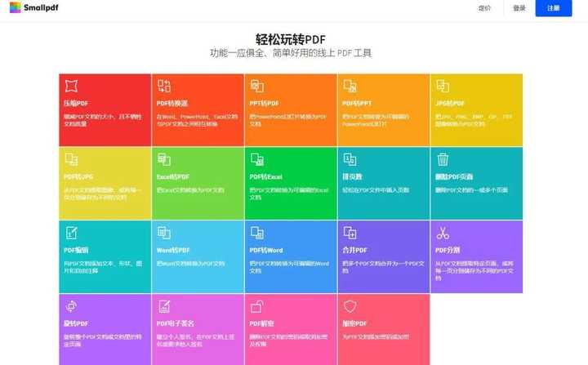
Task: Select the 旋转PDF title
Action: (x=76, y=323)
